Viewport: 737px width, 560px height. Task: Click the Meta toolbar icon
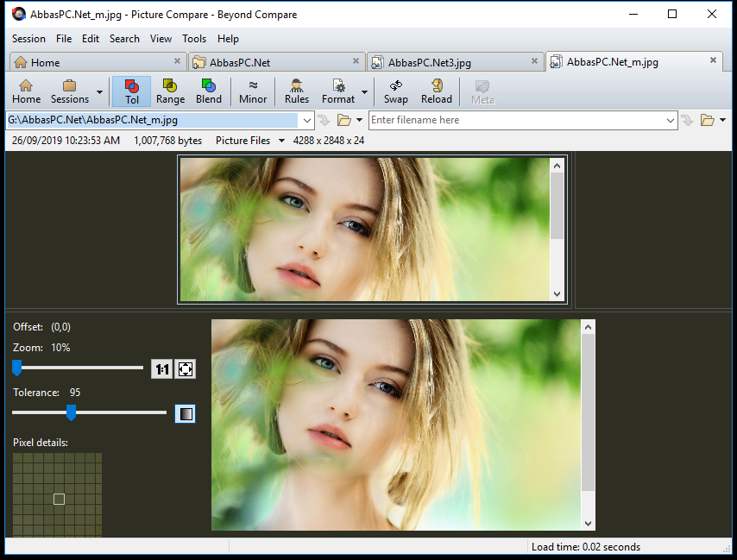coord(482,92)
